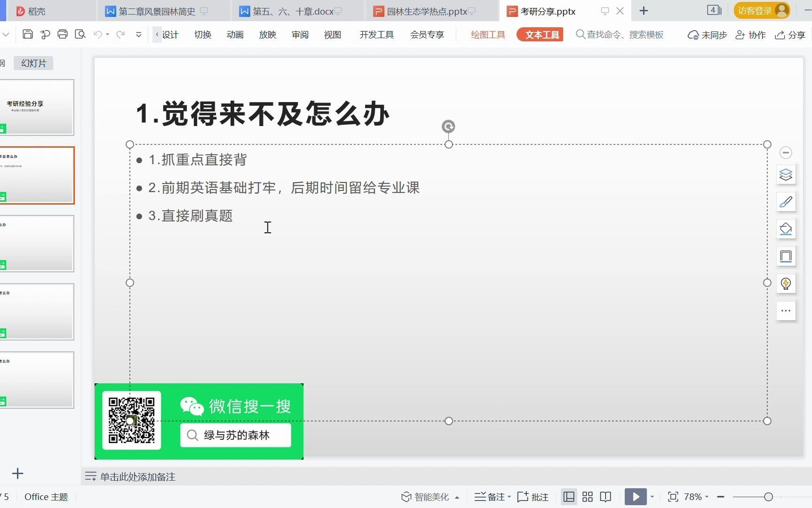The width and height of the screenshot is (812, 508).
Task: Click bullet text 3.直接刷真题
Action: pos(190,215)
